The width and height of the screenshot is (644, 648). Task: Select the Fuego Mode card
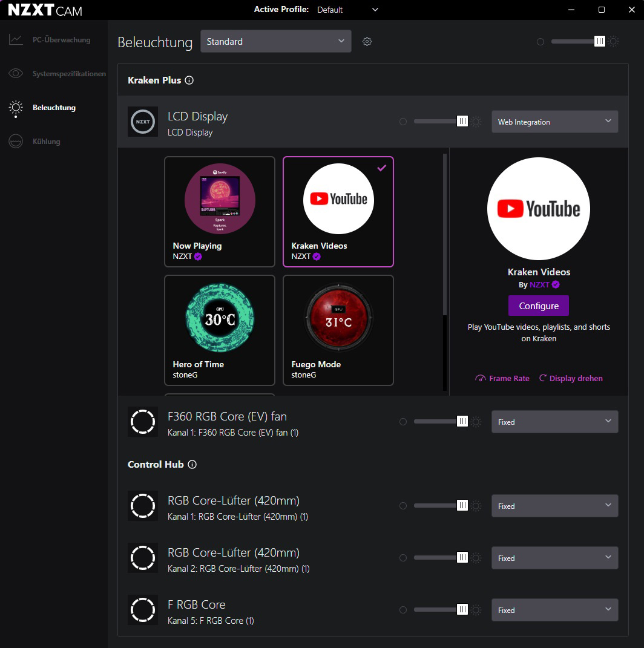point(338,330)
